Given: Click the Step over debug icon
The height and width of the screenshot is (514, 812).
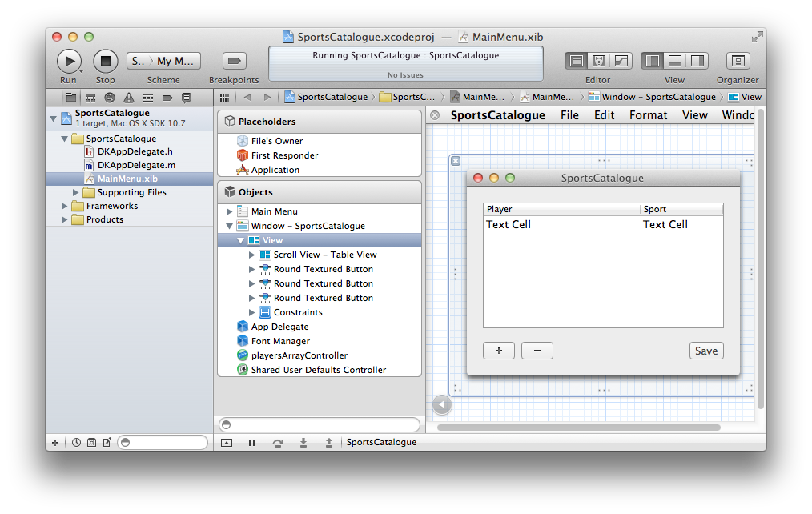Looking at the screenshot, I should click(278, 443).
